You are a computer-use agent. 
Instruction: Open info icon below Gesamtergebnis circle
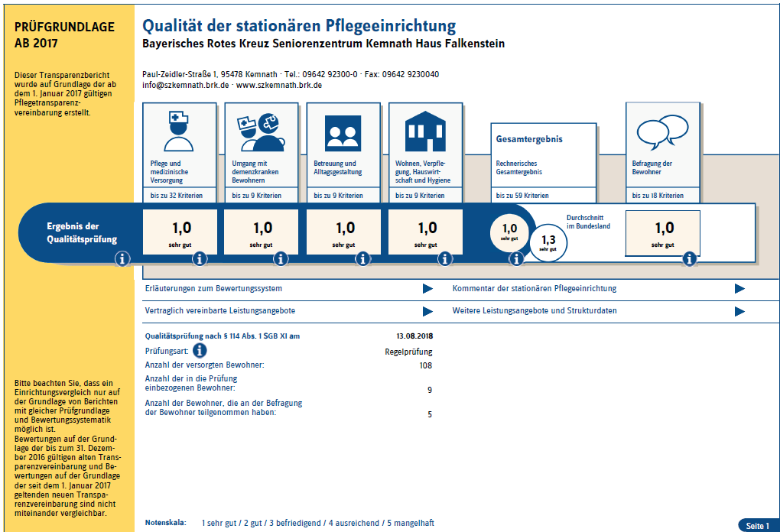pyautogui.click(x=516, y=258)
